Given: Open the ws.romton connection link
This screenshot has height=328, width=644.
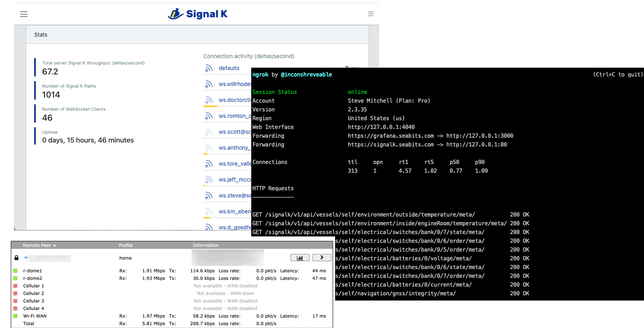Looking at the screenshot, I should pyautogui.click(x=235, y=116).
